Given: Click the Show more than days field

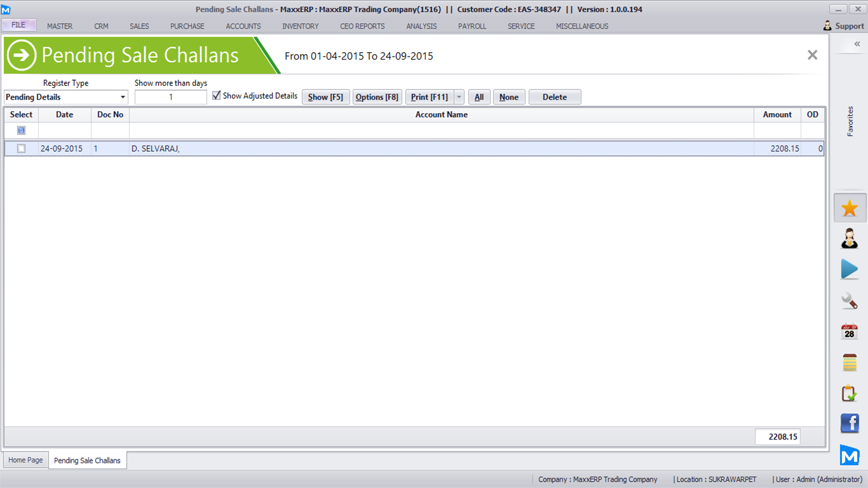Looking at the screenshot, I should pyautogui.click(x=170, y=97).
